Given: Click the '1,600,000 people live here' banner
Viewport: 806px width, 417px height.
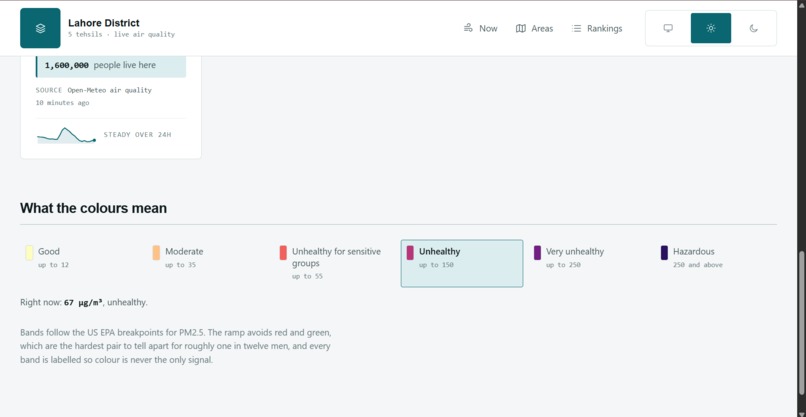Looking at the screenshot, I should click(x=111, y=65).
